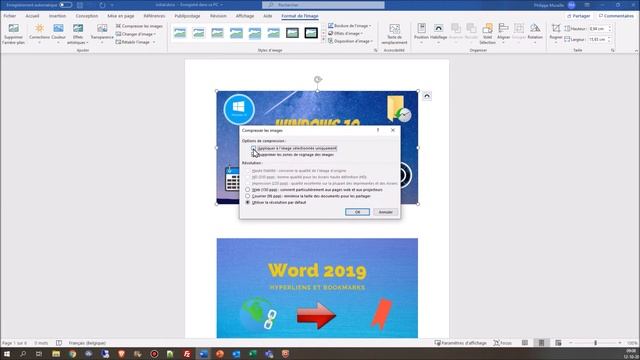The width and height of the screenshot is (640, 360).
Task: Open the Disposition d'image dropdown
Action: pos(351,41)
